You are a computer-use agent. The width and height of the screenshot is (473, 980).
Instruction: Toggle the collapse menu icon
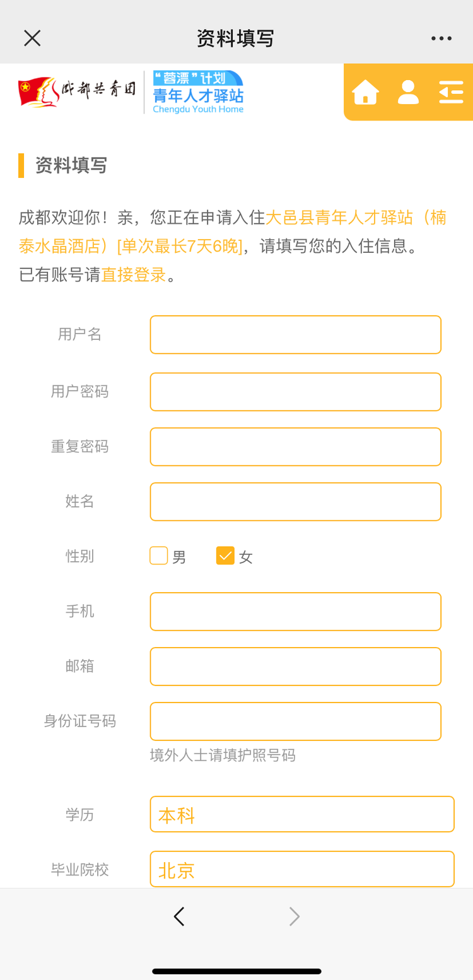[451, 92]
